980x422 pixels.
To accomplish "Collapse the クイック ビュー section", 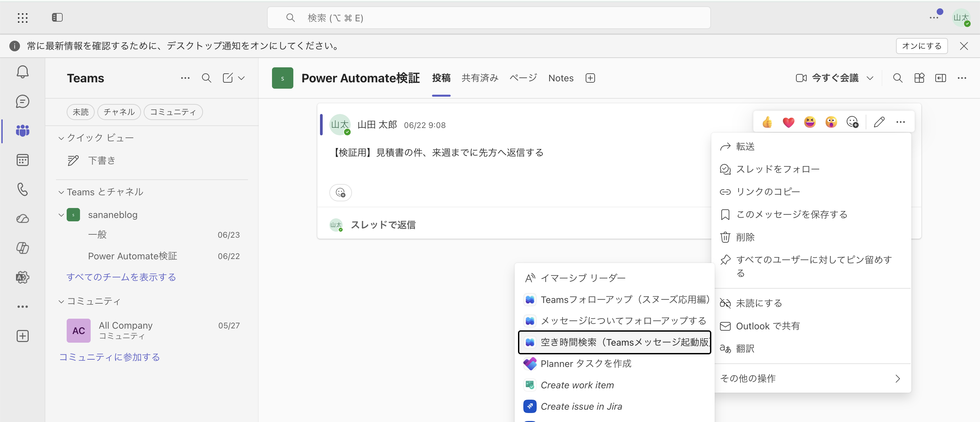I will tap(61, 138).
